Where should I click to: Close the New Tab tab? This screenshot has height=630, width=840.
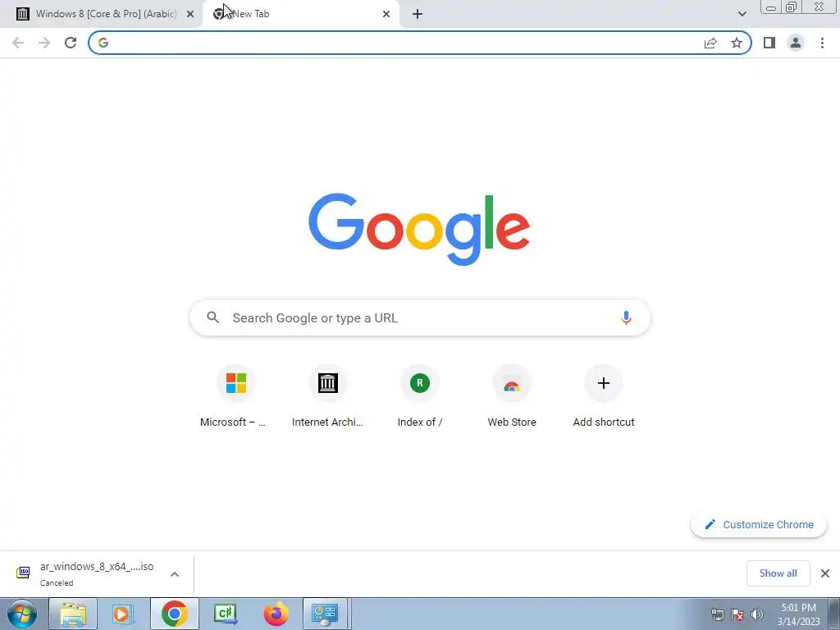(x=386, y=14)
